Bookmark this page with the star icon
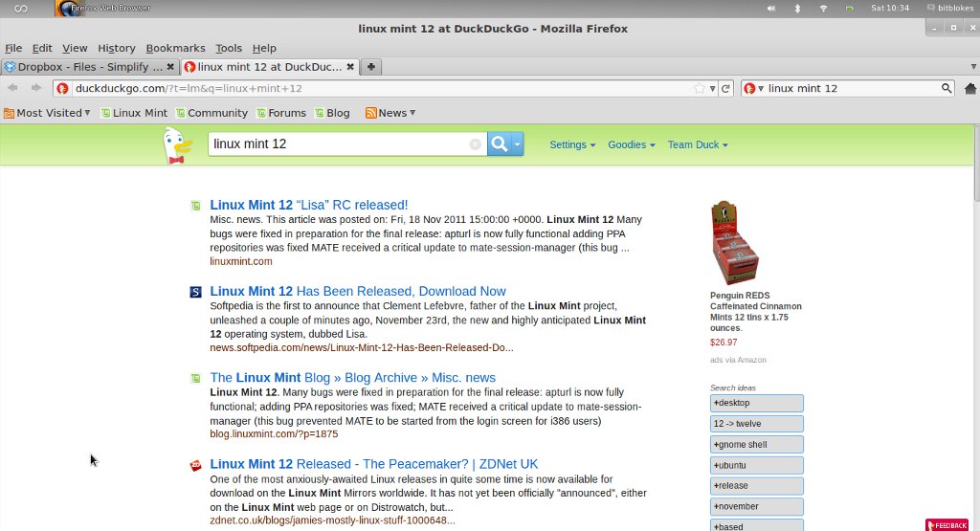Image resolution: width=980 pixels, height=531 pixels. pyautogui.click(x=700, y=89)
